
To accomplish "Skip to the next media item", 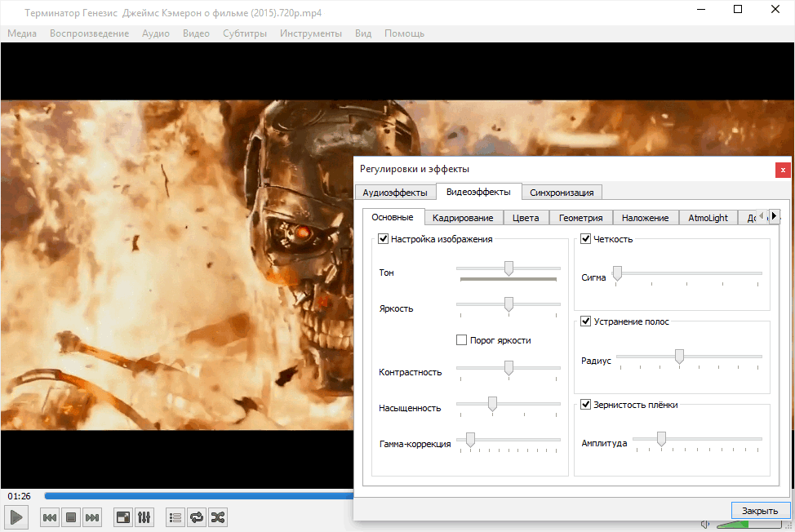I will 91,516.
